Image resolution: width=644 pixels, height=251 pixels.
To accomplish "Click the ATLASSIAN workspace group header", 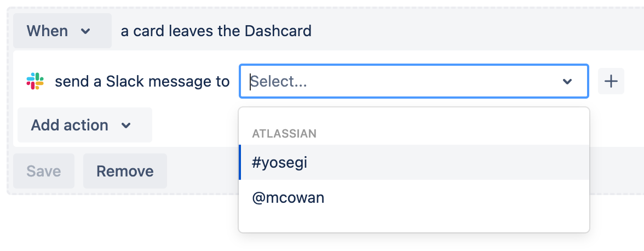I will pos(284,134).
